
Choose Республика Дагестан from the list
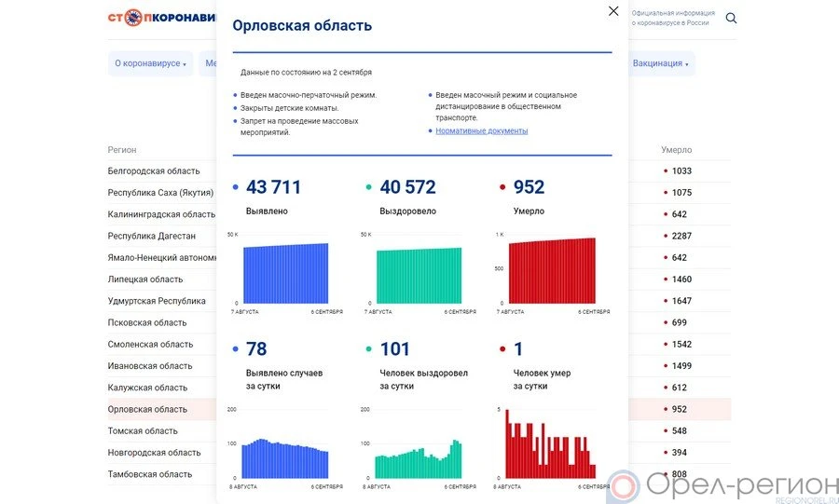pos(152,237)
